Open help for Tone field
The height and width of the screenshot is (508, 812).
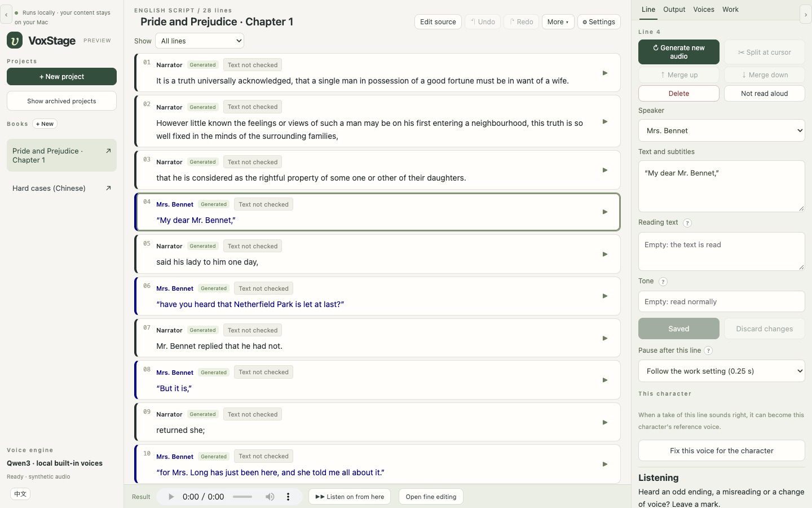click(x=663, y=282)
